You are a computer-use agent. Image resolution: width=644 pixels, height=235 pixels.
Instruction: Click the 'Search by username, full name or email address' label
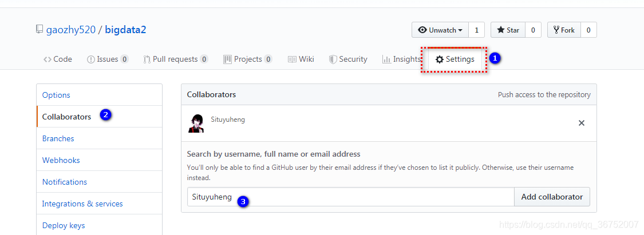[x=274, y=154]
